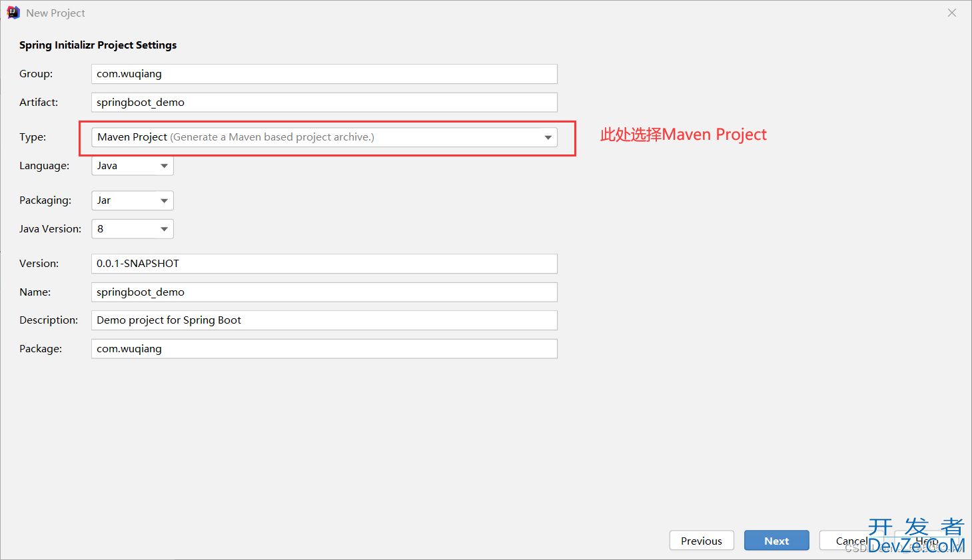The width and height of the screenshot is (972, 560).
Task: Click the Type: label
Action: pyautogui.click(x=33, y=137)
